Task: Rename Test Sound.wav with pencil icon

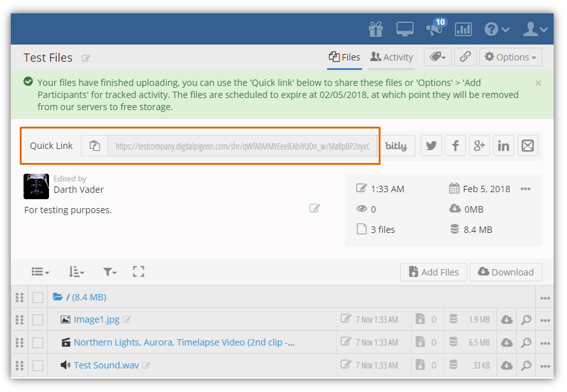Action: [146, 365]
